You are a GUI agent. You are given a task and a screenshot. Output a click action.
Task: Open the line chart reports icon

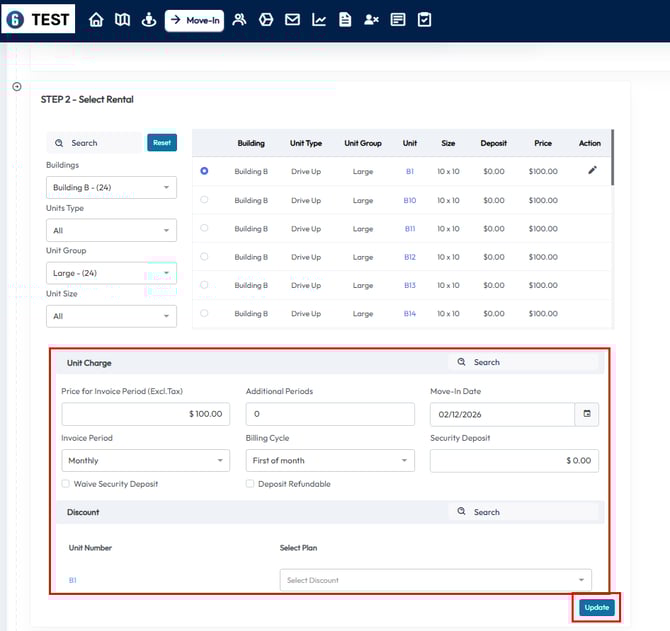(319, 20)
